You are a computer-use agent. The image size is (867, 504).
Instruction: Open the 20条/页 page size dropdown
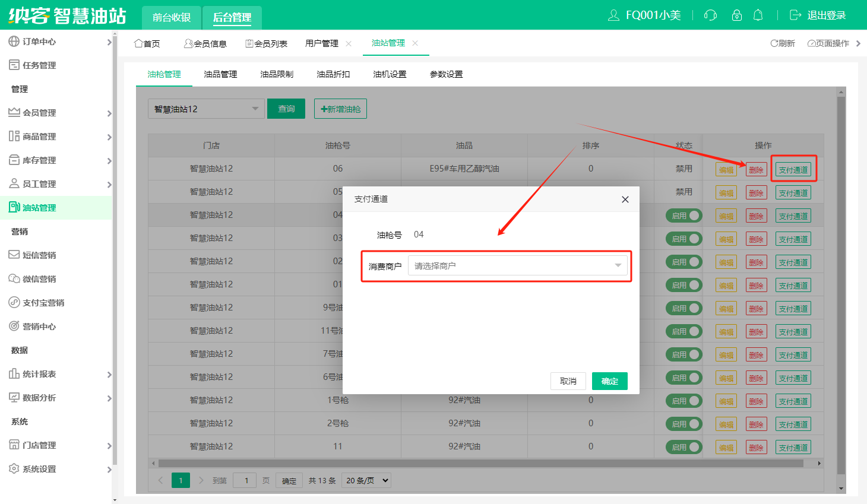click(367, 480)
